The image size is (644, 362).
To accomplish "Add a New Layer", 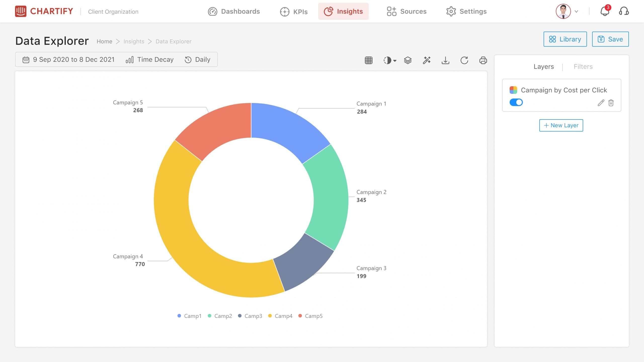I will pyautogui.click(x=561, y=125).
